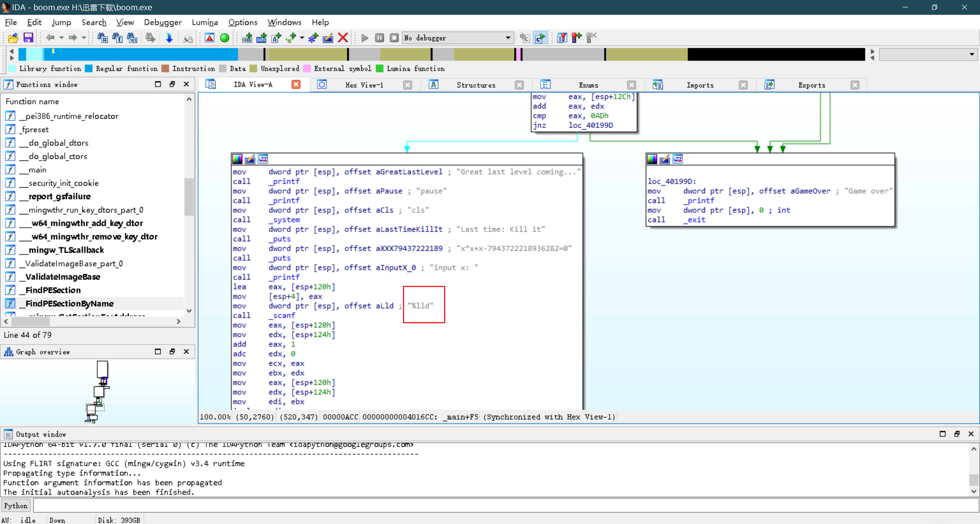Click the Functions window horizontal scrollbar thumb

[31, 322]
